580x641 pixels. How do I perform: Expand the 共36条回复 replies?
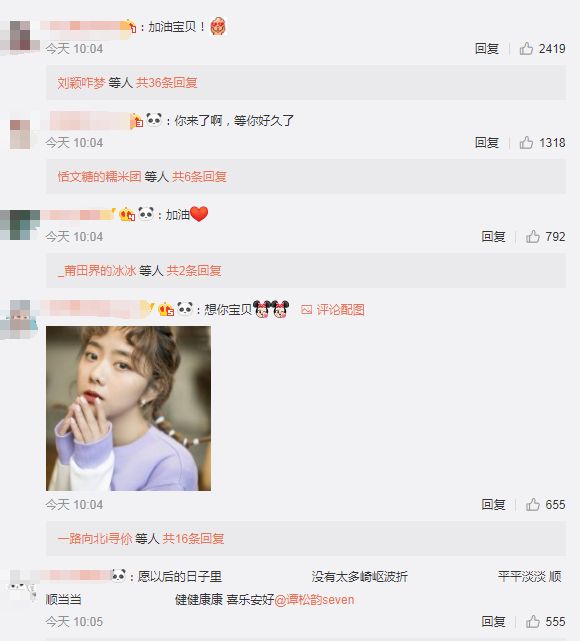166,83
